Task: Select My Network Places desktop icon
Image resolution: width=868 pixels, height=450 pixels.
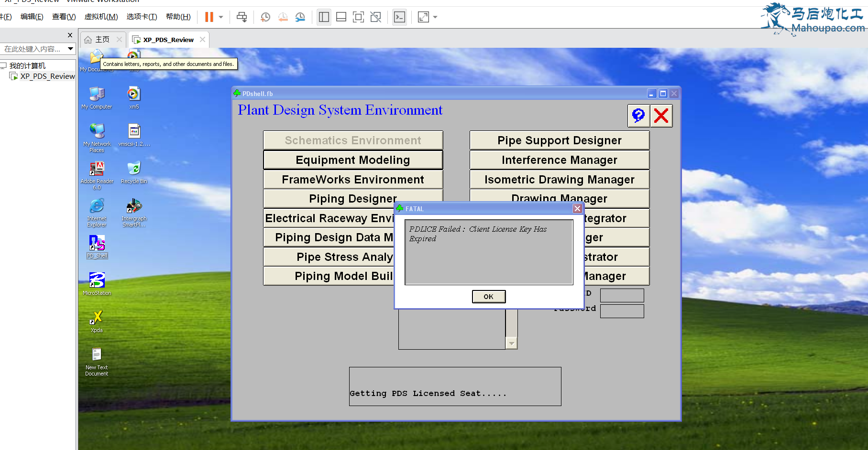Action: click(x=97, y=138)
